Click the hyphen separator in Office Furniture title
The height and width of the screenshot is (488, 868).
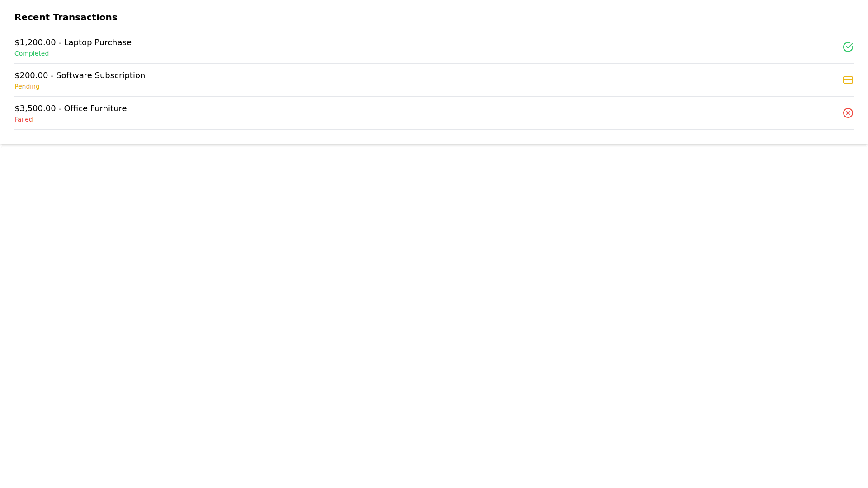point(60,109)
